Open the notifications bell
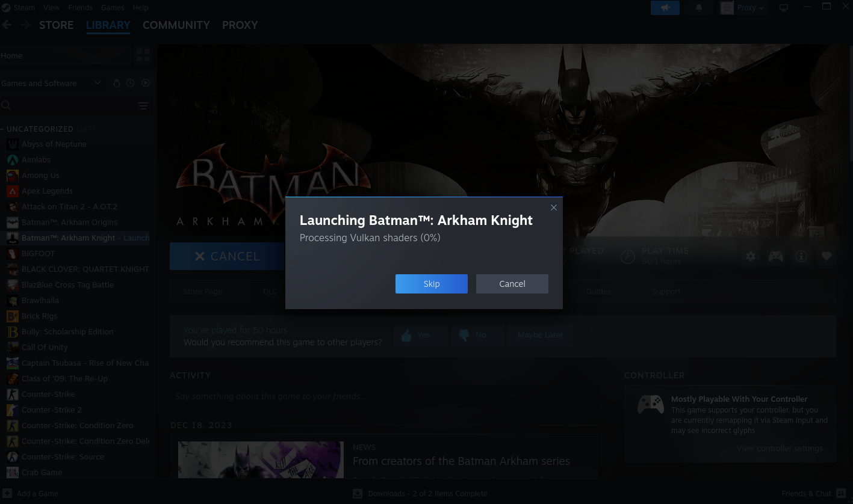 click(699, 8)
